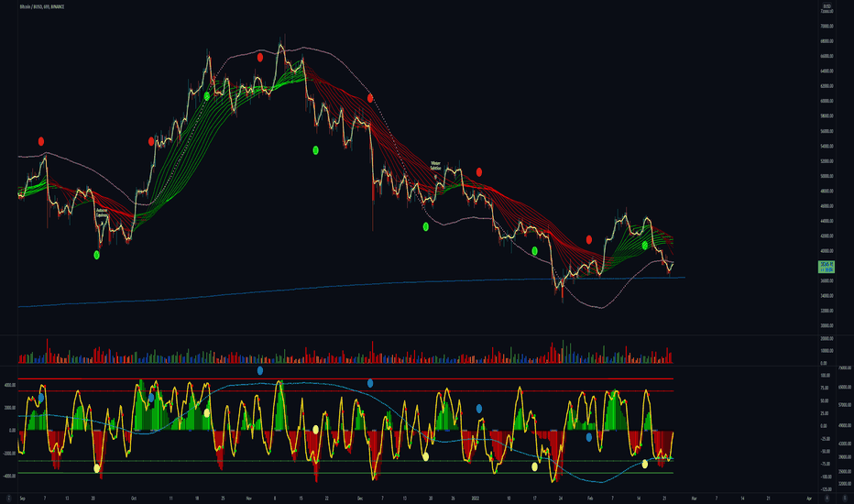The width and height of the screenshot is (854, 504).
Task: Click the green current price label on price axis
Action: click(827, 267)
